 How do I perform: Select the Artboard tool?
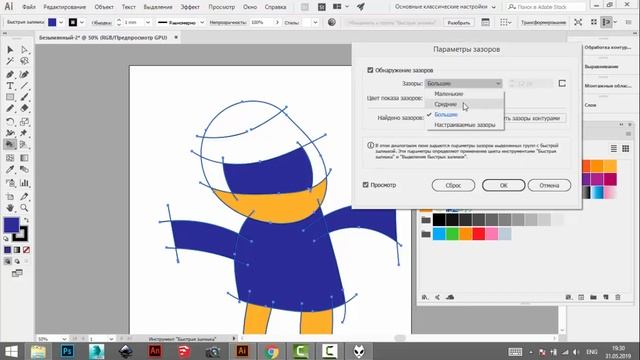point(10,196)
